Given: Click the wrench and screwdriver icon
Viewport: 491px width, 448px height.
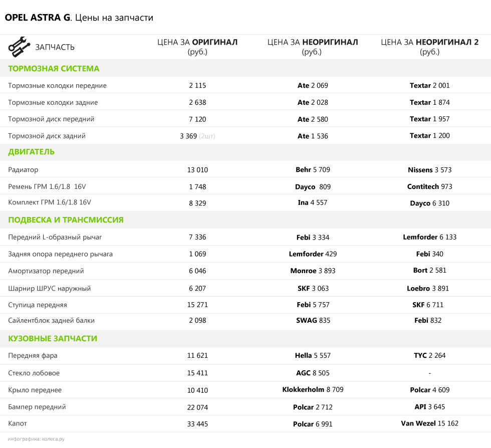Looking at the screenshot, I should point(19,47).
